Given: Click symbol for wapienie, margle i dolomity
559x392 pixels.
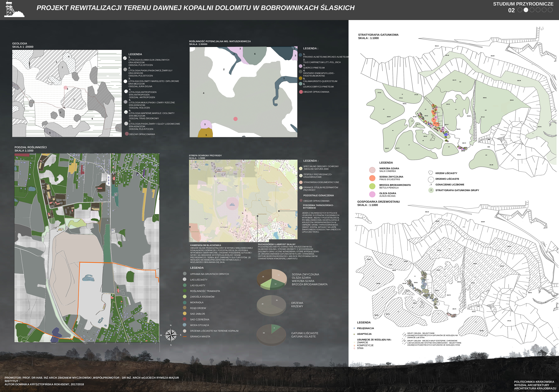Looking at the screenshot, I should [x=126, y=112].
